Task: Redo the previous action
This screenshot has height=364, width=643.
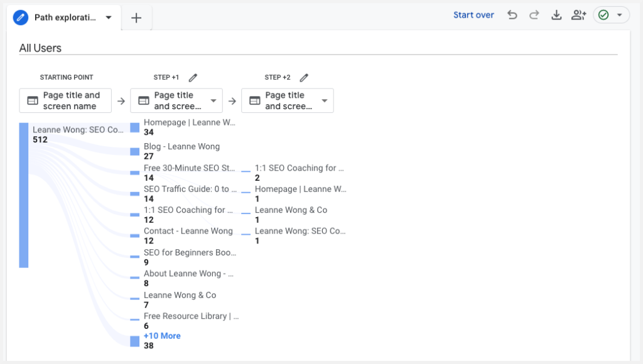Action: 534,14
